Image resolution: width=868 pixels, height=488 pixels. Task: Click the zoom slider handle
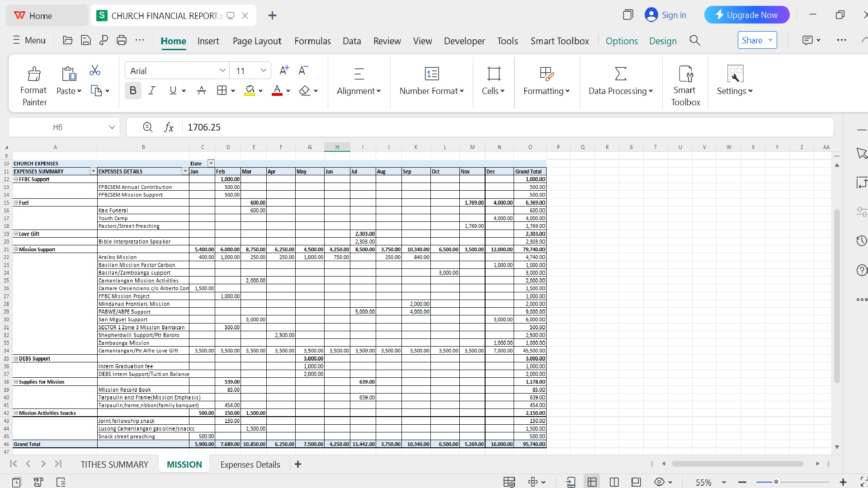pyautogui.click(x=776, y=482)
